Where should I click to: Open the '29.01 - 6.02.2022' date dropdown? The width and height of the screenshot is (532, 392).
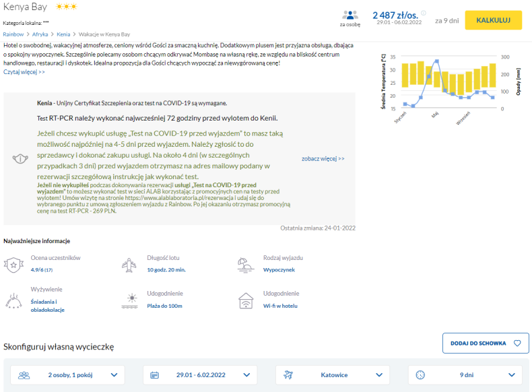pos(200,375)
